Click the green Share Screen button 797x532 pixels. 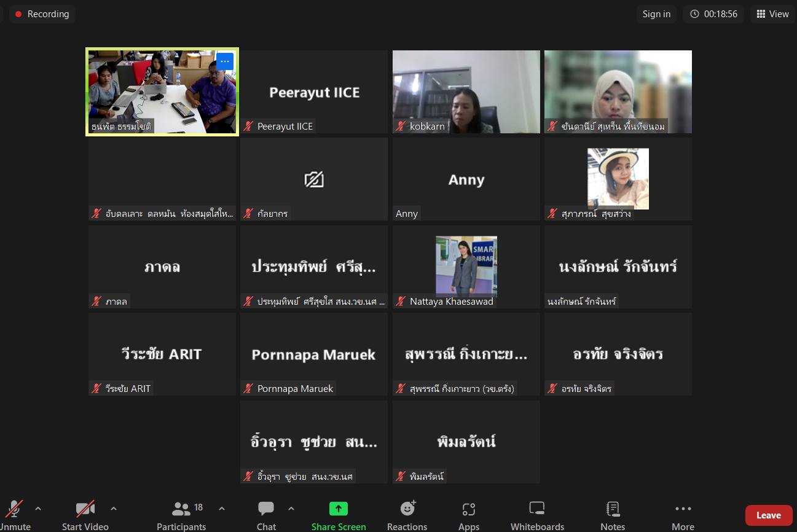(339, 515)
